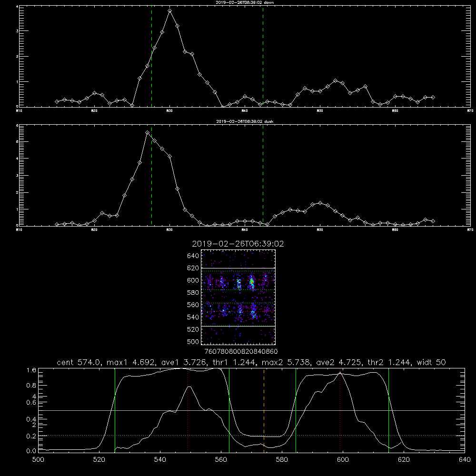Click the dawn plot title at top
This screenshot has height=476, width=476.
[x=245, y=2]
